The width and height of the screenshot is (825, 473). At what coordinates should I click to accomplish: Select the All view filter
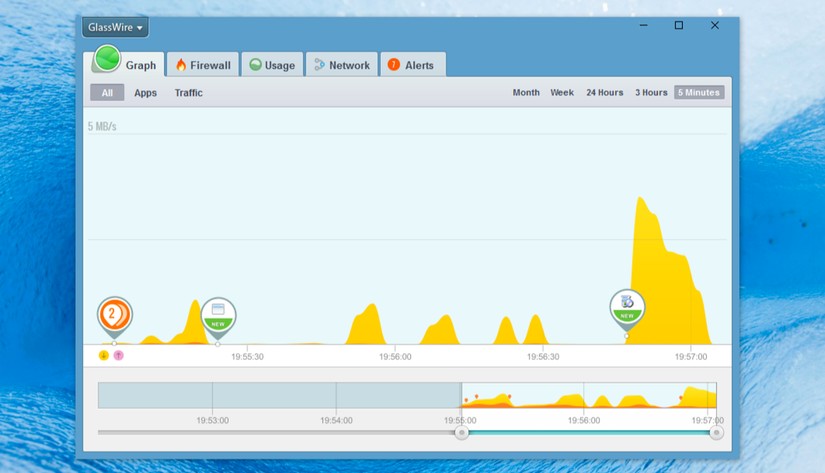(x=107, y=93)
